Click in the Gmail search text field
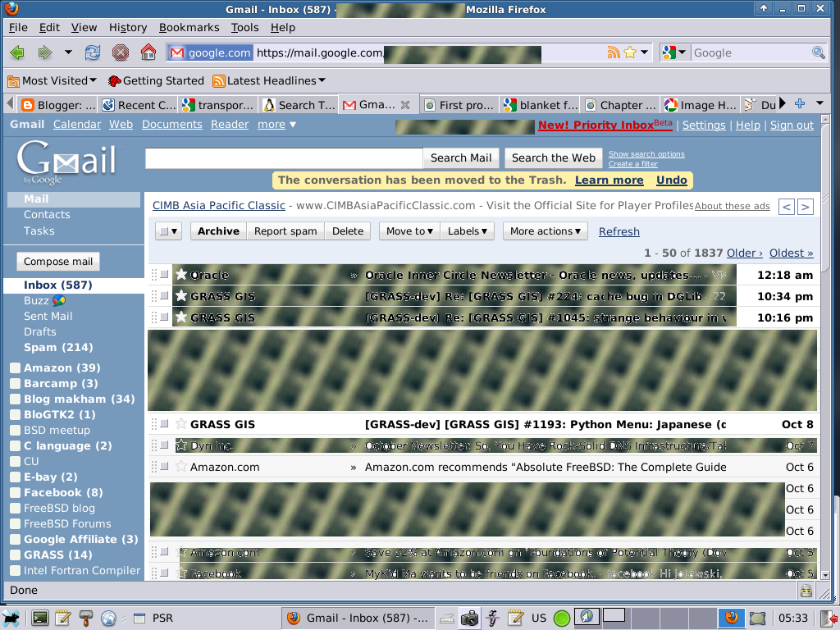This screenshot has width=840, height=630. tap(284, 158)
